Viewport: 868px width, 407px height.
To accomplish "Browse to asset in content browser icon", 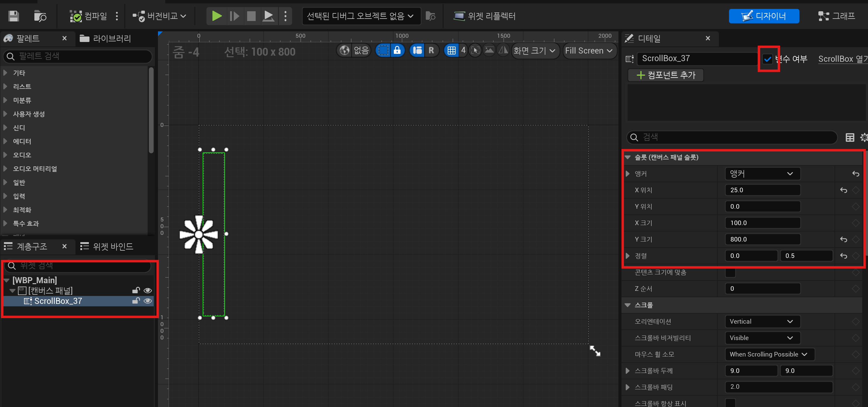I will click(x=40, y=16).
